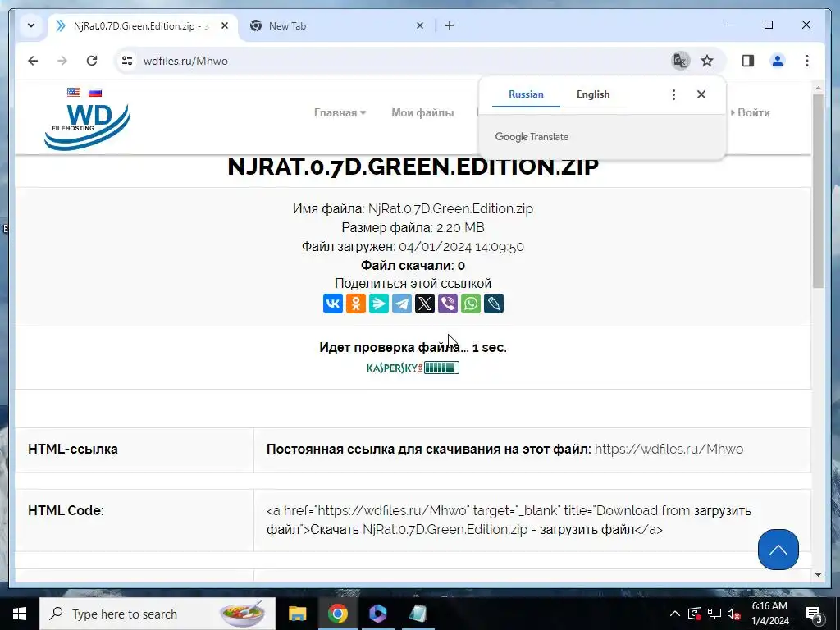Click the Google Translate icon in address bar

(x=680, y=61)
